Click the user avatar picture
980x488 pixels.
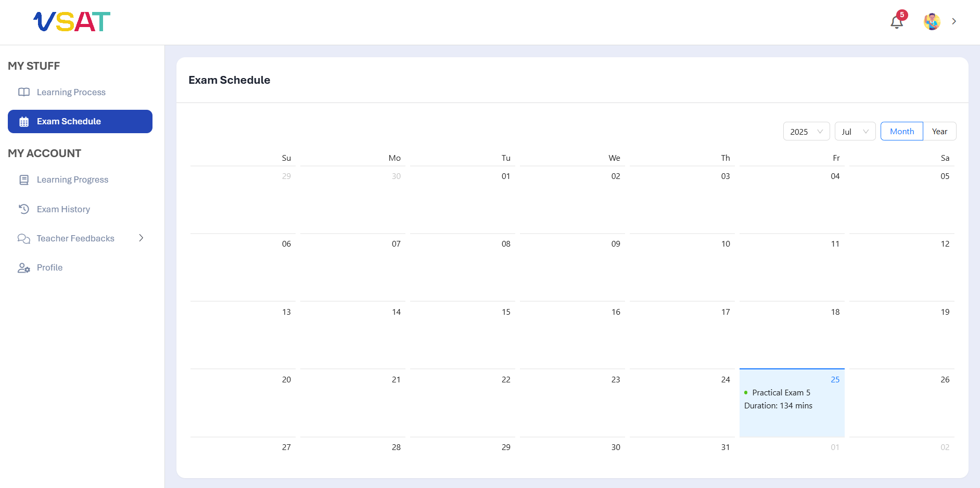point(932,22)
